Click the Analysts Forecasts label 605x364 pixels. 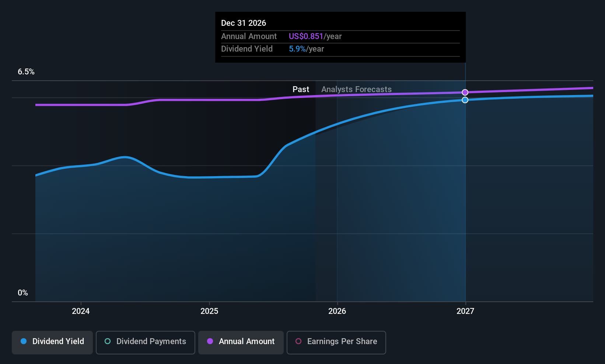[x=356, y=89]
